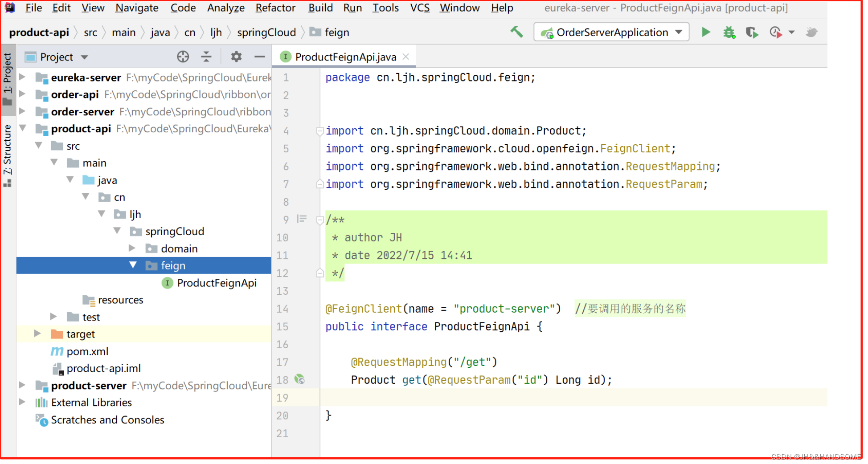Click gutter line number 14
This screenshot has width=868, height=464.
coord(283,309)
